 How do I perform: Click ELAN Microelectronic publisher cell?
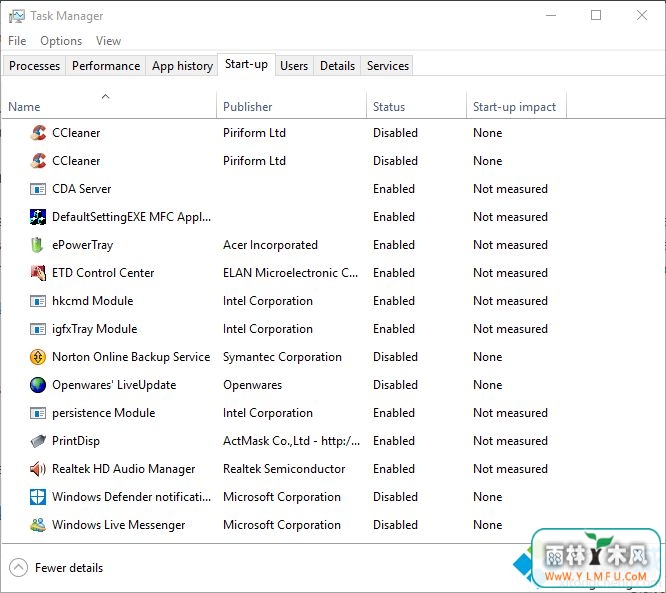click(x=291, y=273)
